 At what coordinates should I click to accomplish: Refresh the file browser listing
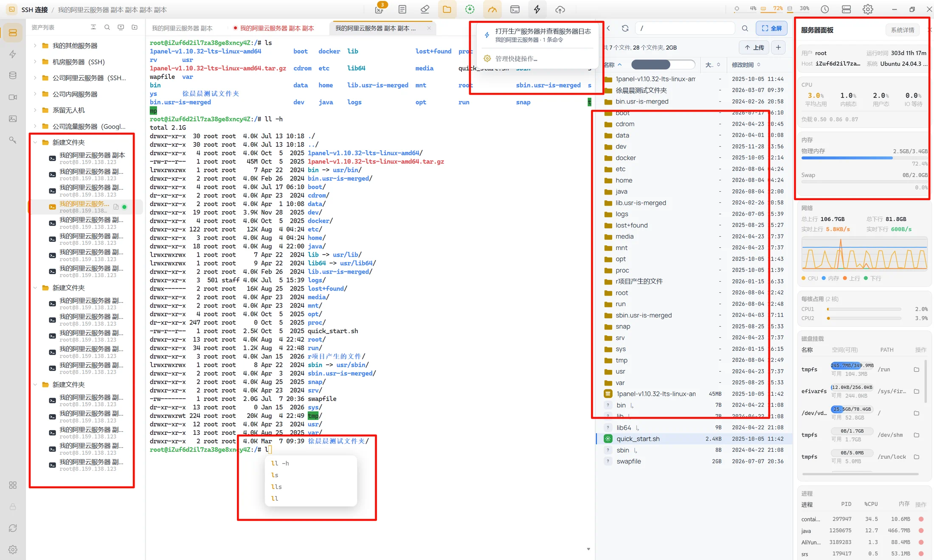(x=625, y=28)
